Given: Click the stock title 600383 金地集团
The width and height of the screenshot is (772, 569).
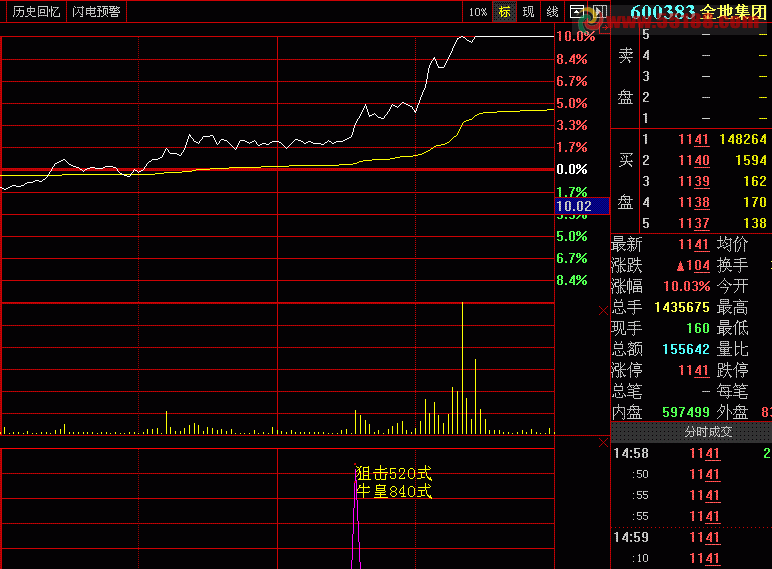Looking at the screenshot, I should pos(698,12).
